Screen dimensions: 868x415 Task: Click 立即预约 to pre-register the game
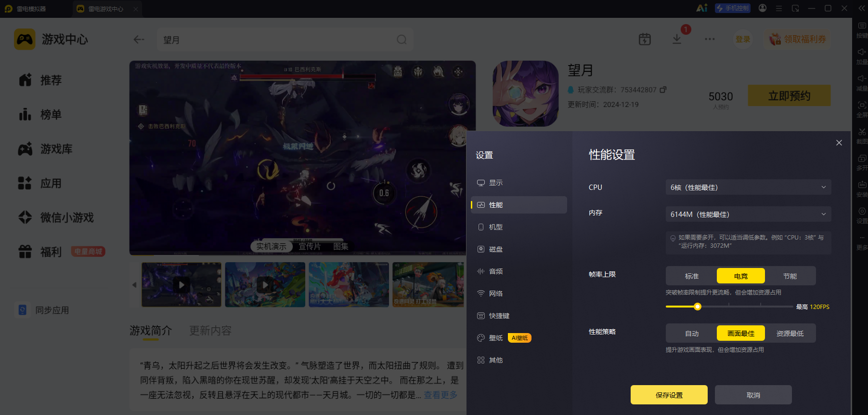(789, 95)
